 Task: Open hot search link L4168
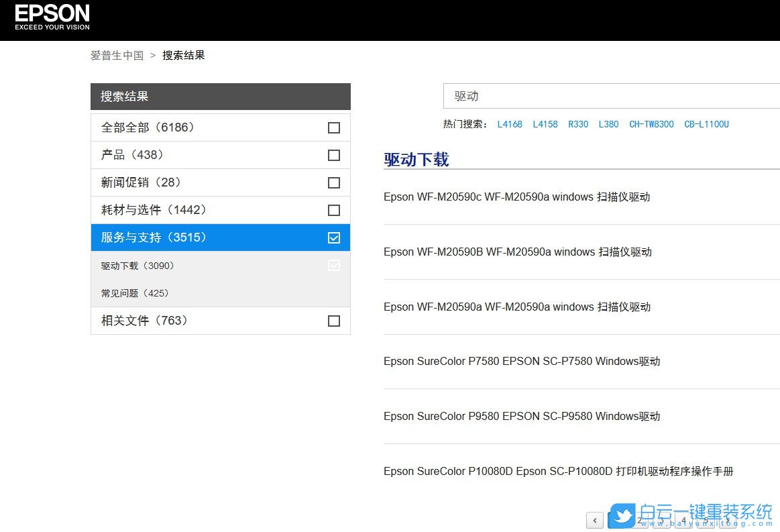pos(510,124)
